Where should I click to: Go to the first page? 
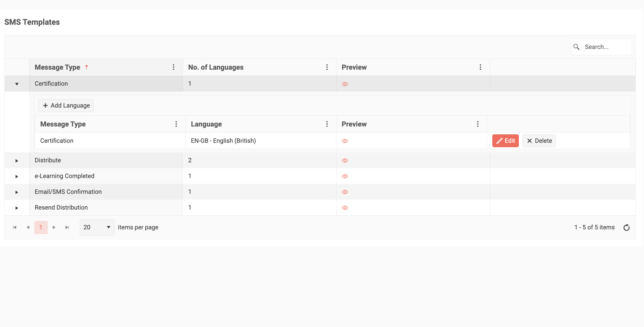click(15, 227)
